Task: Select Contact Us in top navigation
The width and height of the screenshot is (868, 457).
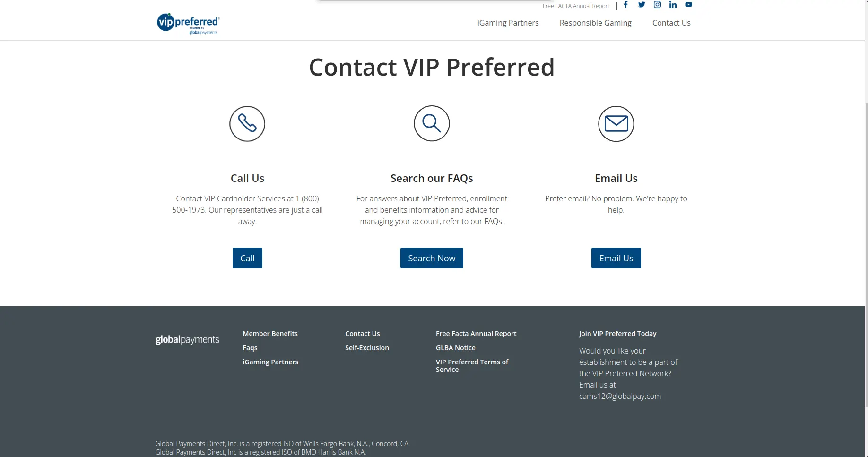Action: [671, 23]
